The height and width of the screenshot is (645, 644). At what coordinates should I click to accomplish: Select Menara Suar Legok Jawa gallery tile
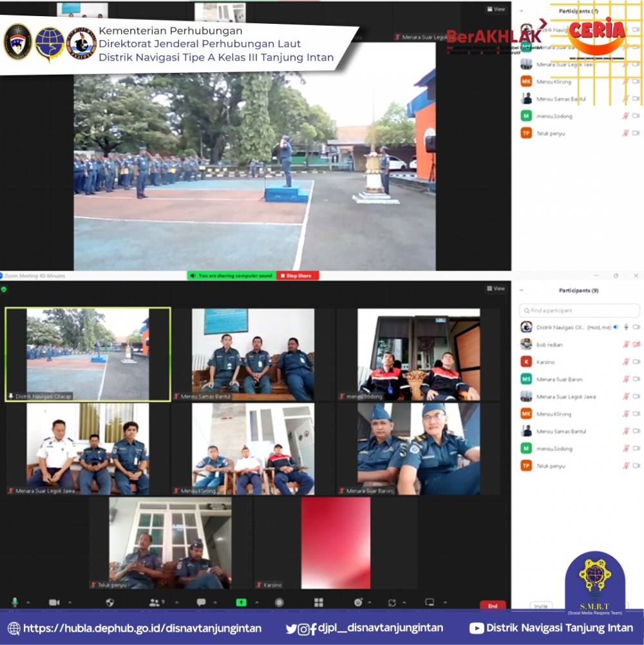tap(88, 448)
